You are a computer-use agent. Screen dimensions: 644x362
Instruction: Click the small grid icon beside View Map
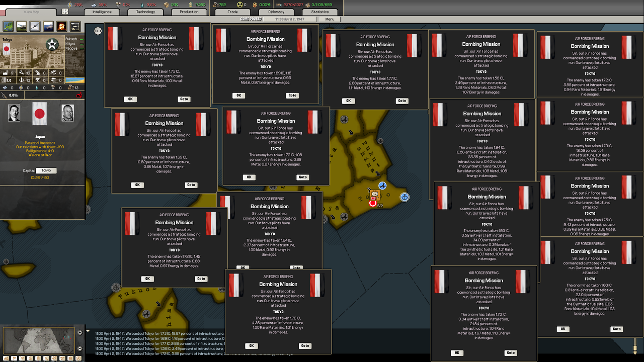(65, 12)
